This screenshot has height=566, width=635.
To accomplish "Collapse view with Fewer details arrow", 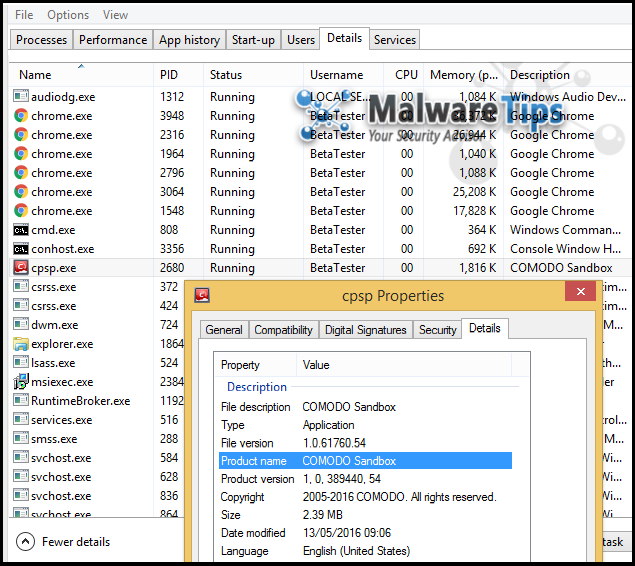I will click(x=26, y=542).
